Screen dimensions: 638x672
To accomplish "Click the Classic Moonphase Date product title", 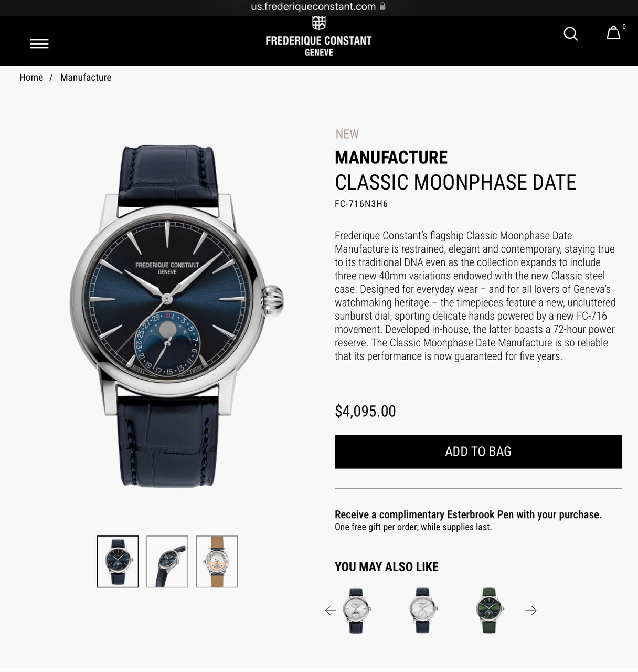I will click(x=455, y=183).
